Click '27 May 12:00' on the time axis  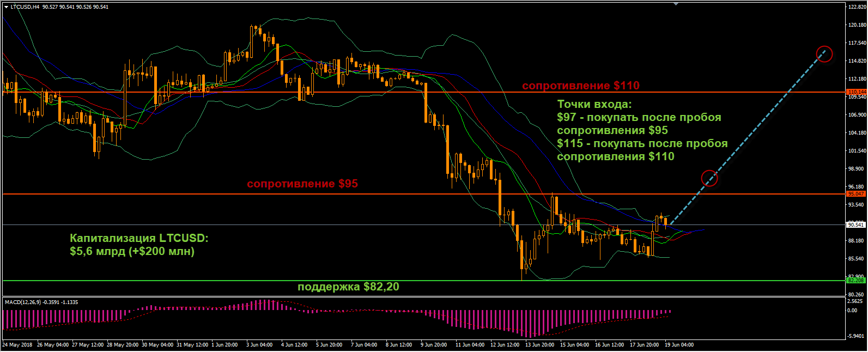coord(88,345)
